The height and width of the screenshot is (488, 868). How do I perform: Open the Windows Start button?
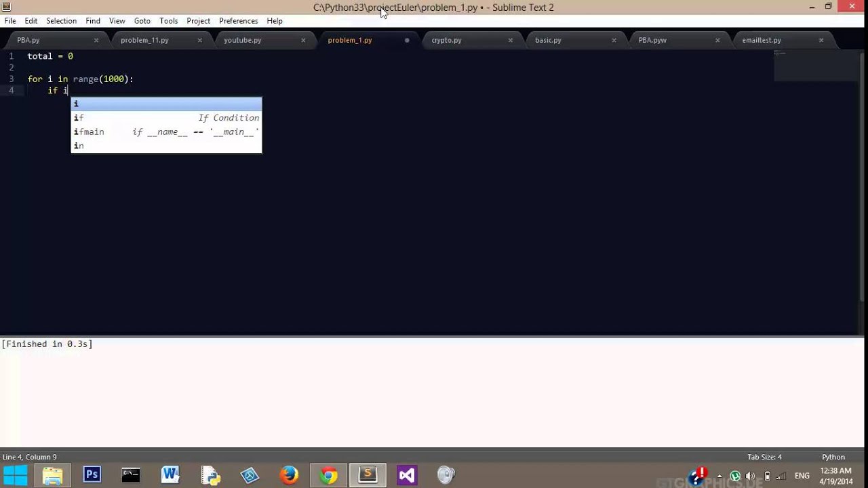pos(15,476)
